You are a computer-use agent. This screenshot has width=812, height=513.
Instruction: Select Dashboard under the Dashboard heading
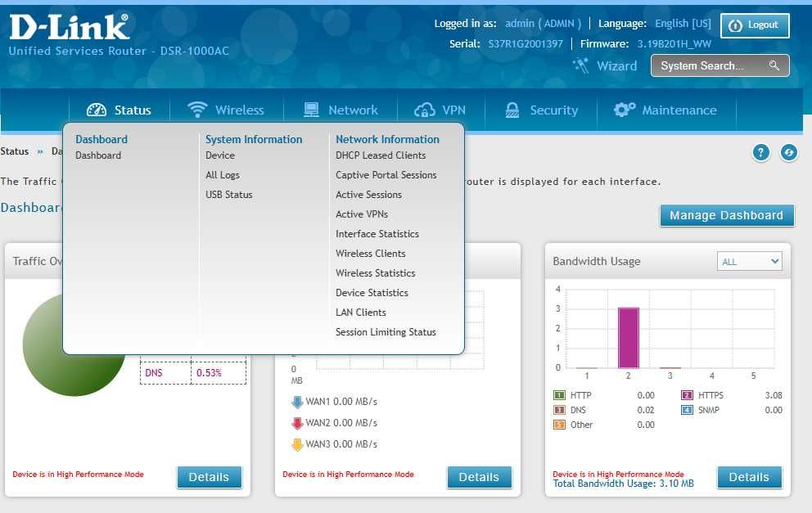[x=98, y=155]
